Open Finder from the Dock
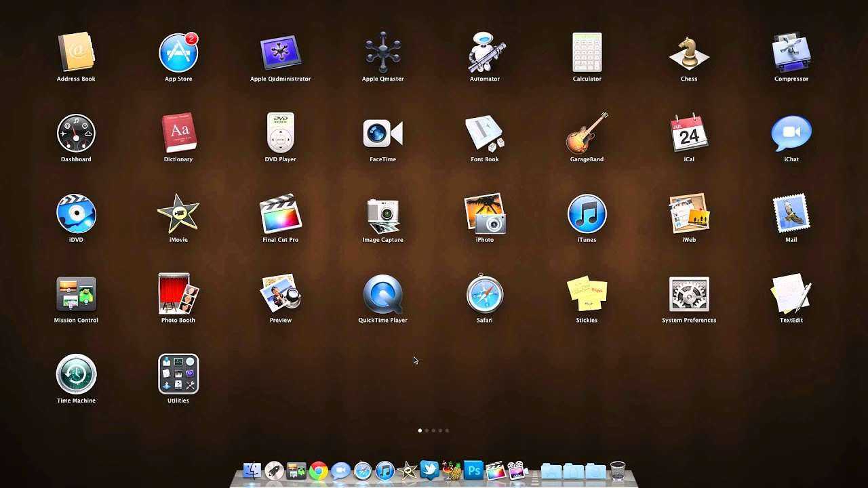This screenshot has height=488, width=868. pos(252,470)
